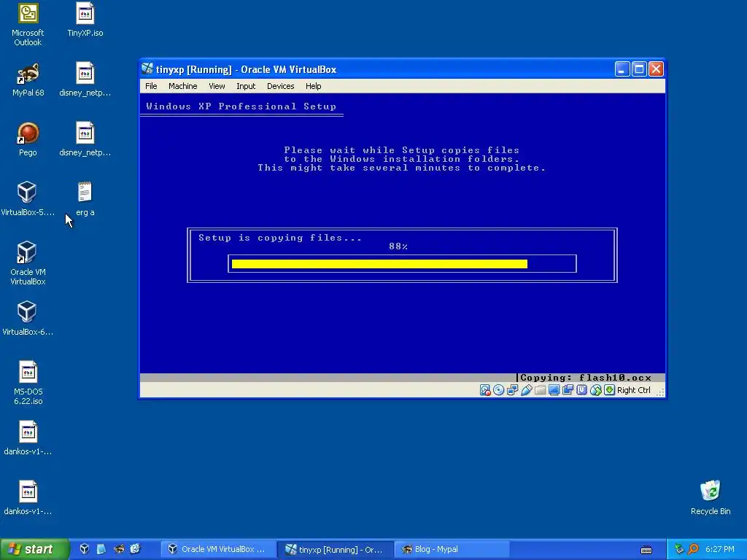
Task: Click the mouse integration status icon
Action: (x=595, y=390)
